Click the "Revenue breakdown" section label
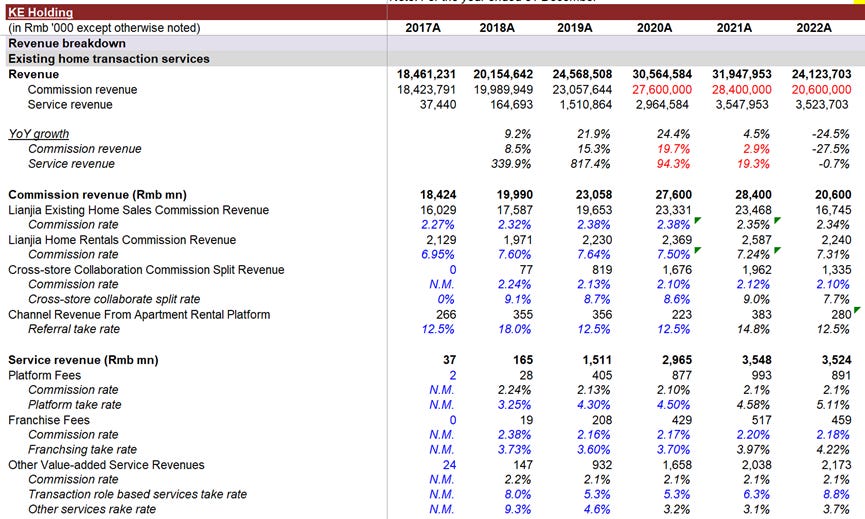Viewport: 865px width, 519px height. 67,43
